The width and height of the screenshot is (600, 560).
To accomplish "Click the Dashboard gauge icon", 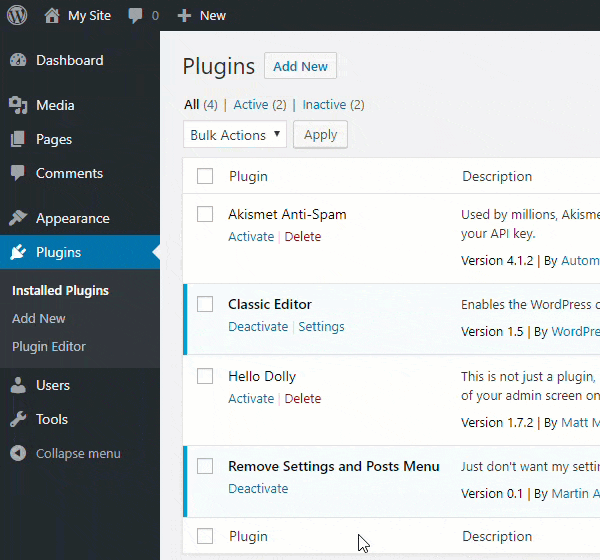I will (18, 60).
